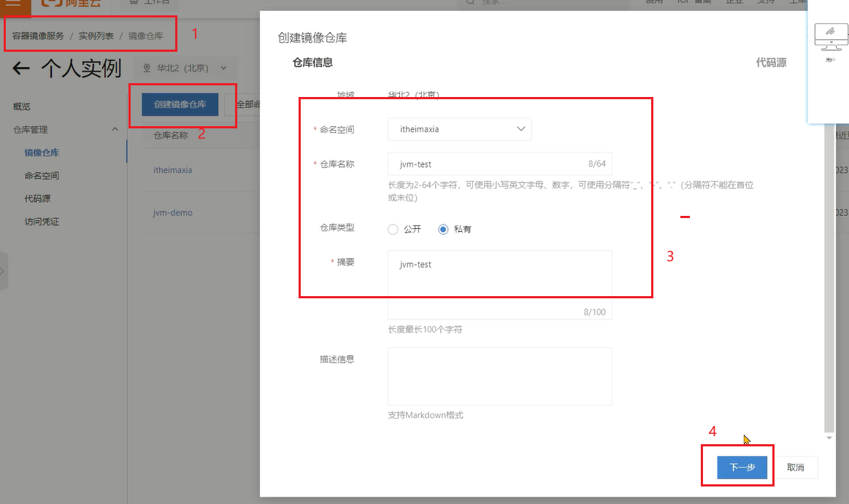The height and width of the screenshot is (504, 849).
Task: Open 访问凭证 in the sidebar
Action: [42, 222]
